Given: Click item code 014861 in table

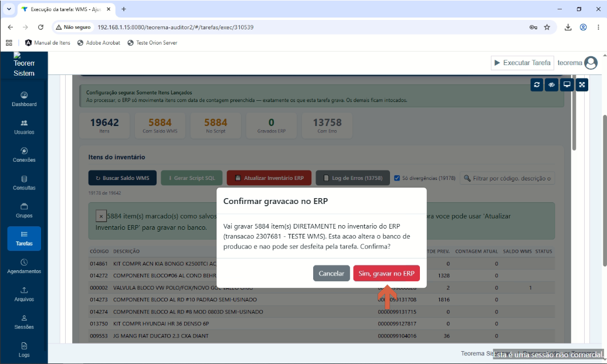Looking at the screenshot, I should click(x=99, y=263).
